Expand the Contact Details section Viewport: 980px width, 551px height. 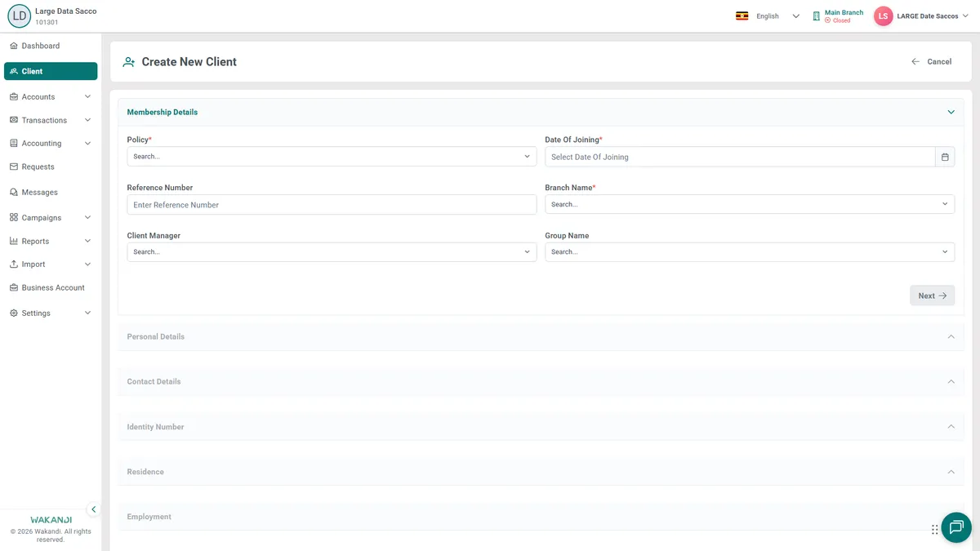point(541,381)
